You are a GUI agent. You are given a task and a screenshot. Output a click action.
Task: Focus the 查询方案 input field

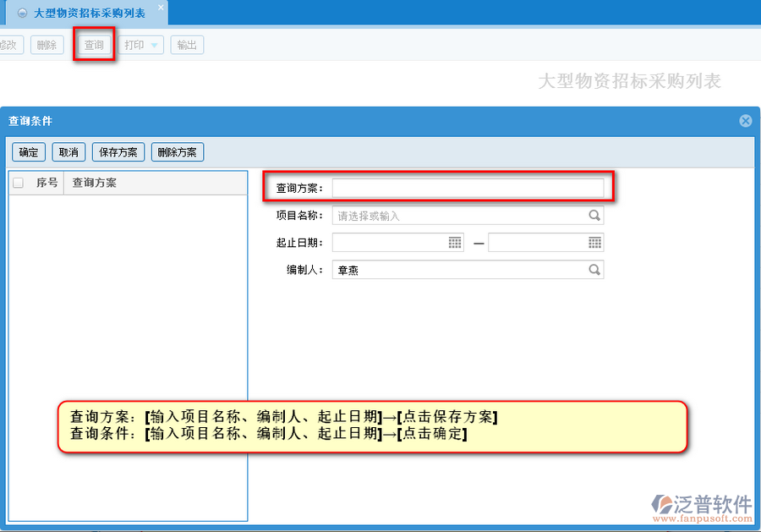pos(468,188)
